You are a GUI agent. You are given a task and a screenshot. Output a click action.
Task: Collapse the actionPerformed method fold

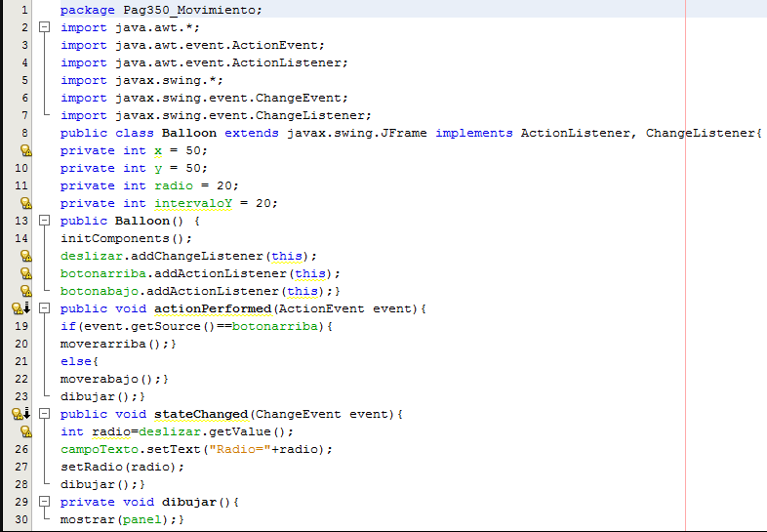pyautogui.click(x=45, y=308)
